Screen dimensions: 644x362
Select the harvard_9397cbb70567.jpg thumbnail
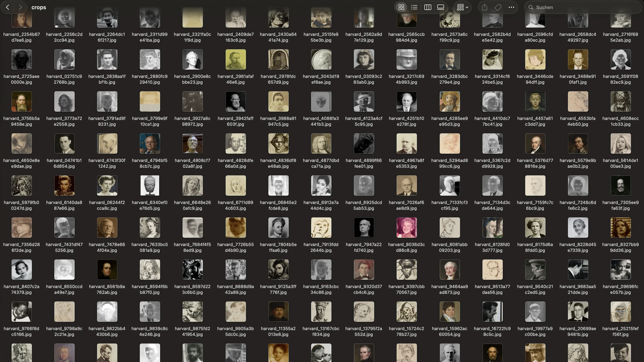click(x=407, y=269)
